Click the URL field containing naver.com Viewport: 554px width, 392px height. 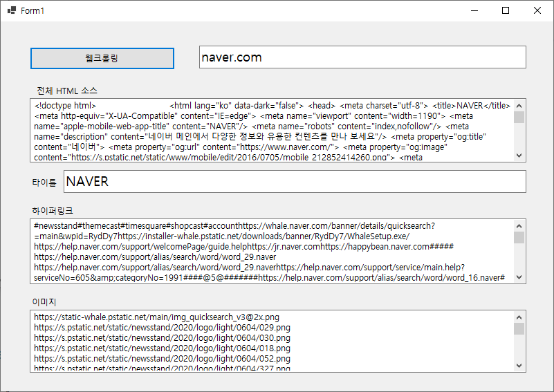click(362, 57)
